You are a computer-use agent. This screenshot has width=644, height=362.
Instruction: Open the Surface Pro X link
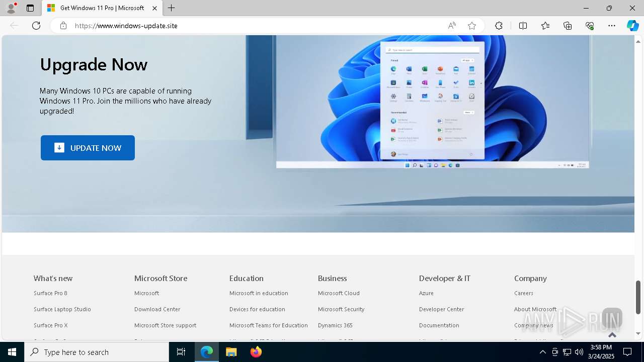pos(50,325)
